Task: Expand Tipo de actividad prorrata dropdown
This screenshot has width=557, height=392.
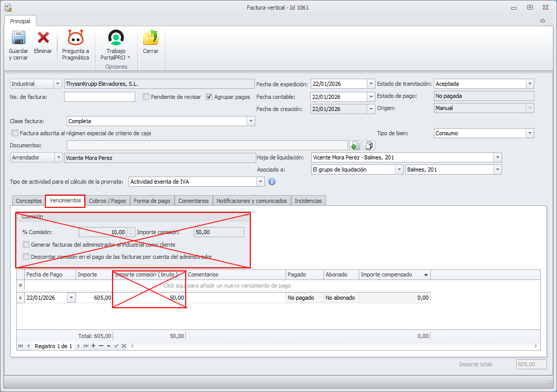Action: 260,182
